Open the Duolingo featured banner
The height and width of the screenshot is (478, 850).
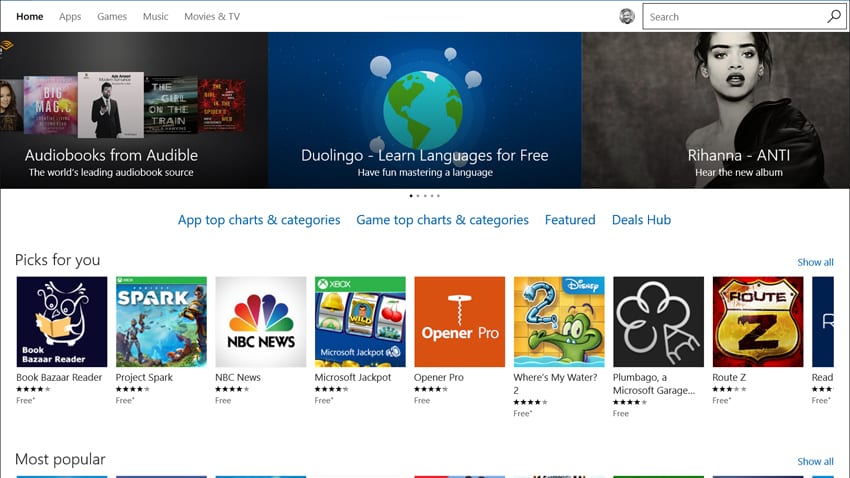tap(424, 111)
